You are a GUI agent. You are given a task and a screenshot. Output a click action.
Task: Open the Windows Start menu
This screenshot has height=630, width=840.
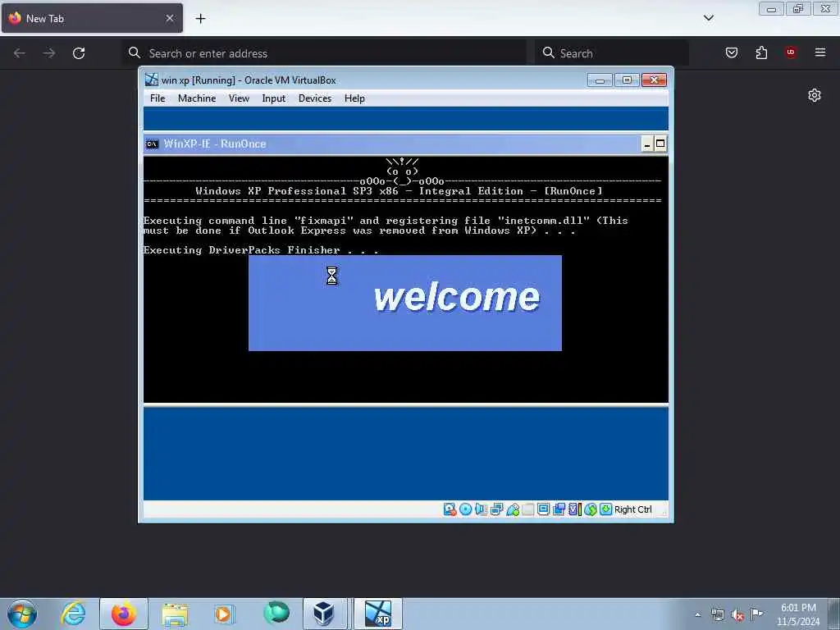click(x=22, y=614)
